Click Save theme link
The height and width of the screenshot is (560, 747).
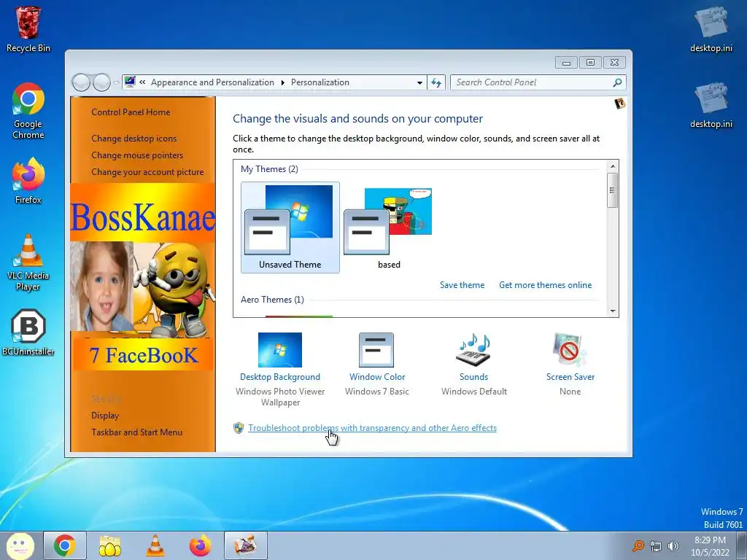point(462,285)
